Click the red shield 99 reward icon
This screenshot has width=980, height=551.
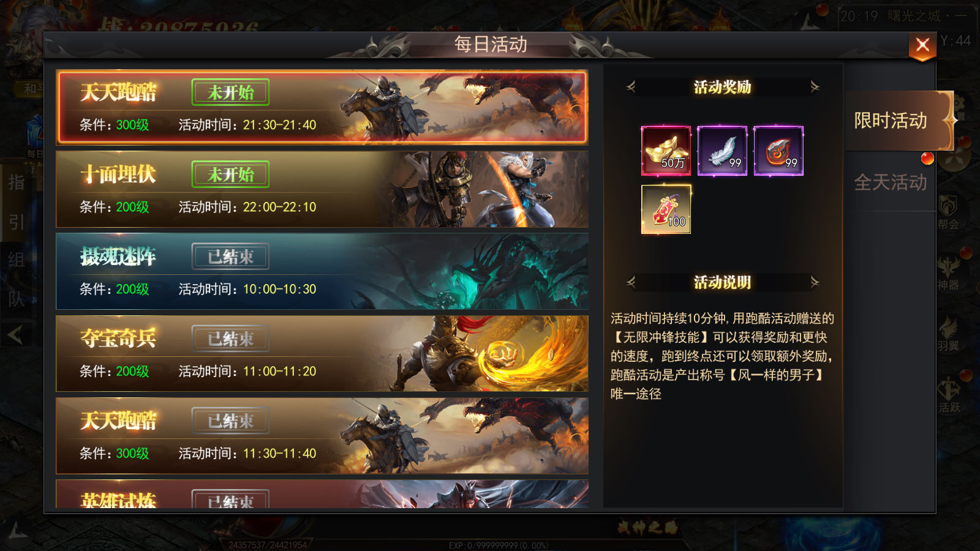778,151
